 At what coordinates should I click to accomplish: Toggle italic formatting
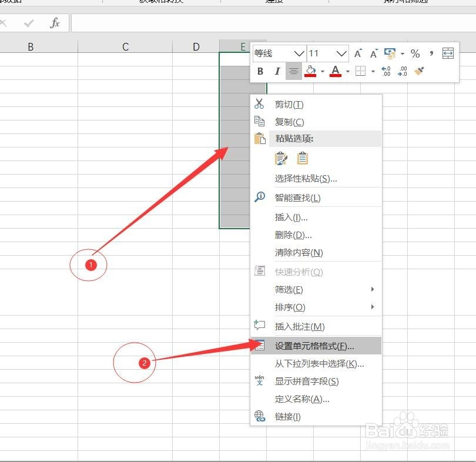click(x=277, y=71)
